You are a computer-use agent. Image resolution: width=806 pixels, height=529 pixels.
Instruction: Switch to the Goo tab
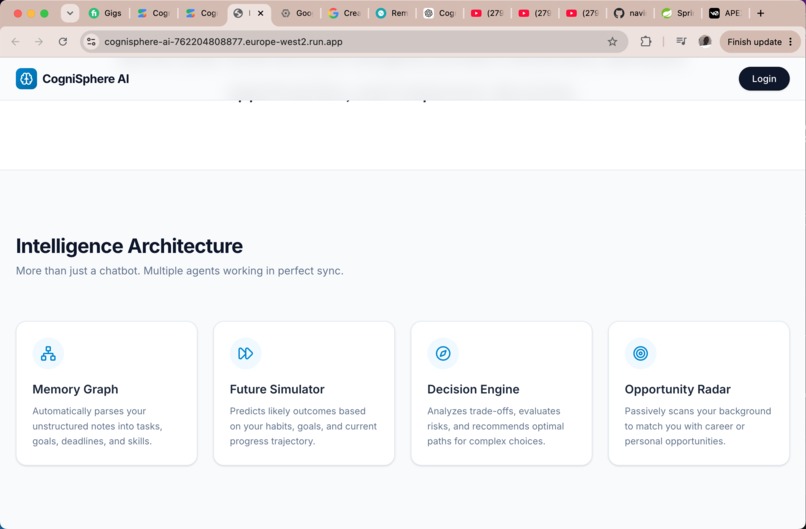pyautogui.click(x=297, y=13)
